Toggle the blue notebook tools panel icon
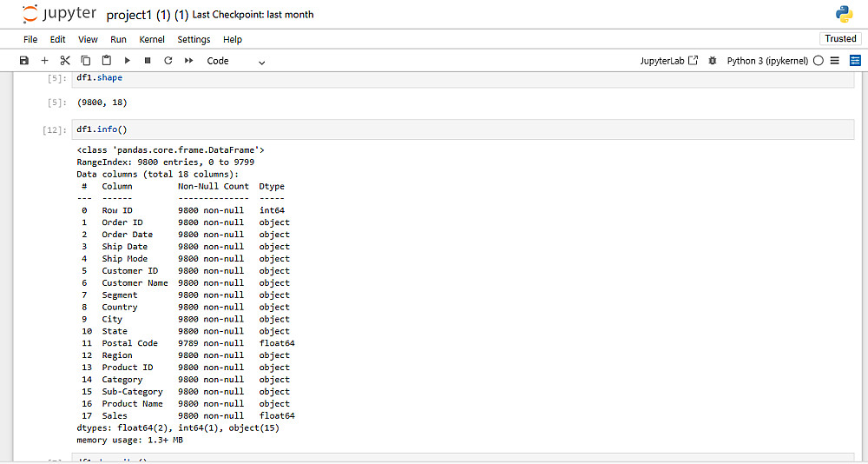This screenshot has height=464, width=868. coord(855,61)
